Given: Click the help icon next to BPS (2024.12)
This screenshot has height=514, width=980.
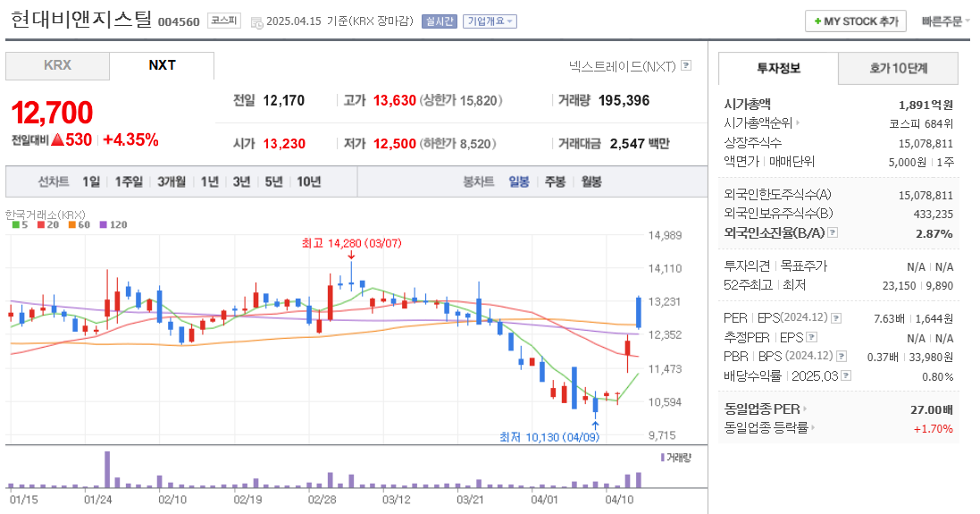Looking at the screenshot, I should [x=842, y=357].
